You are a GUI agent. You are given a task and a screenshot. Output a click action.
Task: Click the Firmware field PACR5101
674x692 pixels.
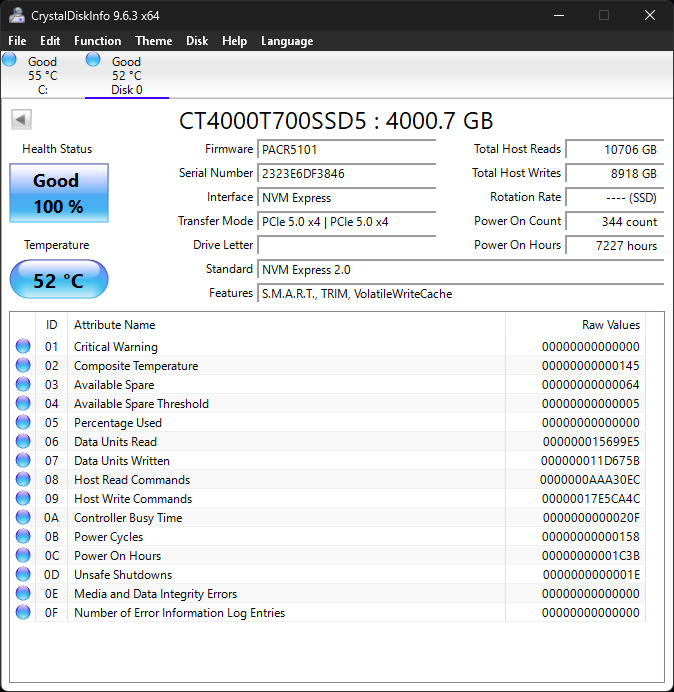click(346, 150)
